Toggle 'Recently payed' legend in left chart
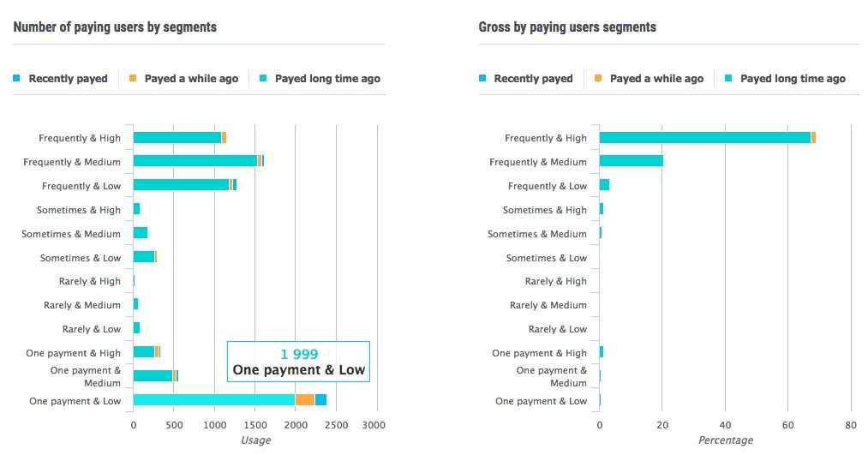The height and width of the screenshot is (455, 868). (60, 79)
